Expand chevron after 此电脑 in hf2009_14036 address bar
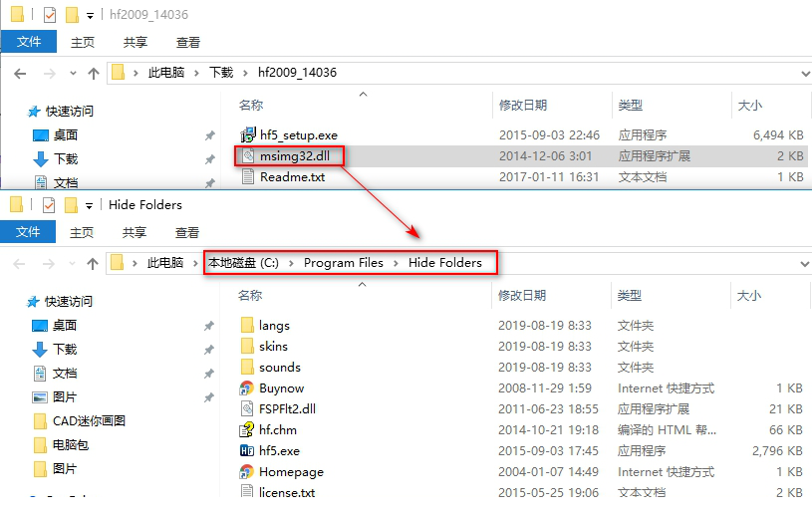 click(197, 73)
